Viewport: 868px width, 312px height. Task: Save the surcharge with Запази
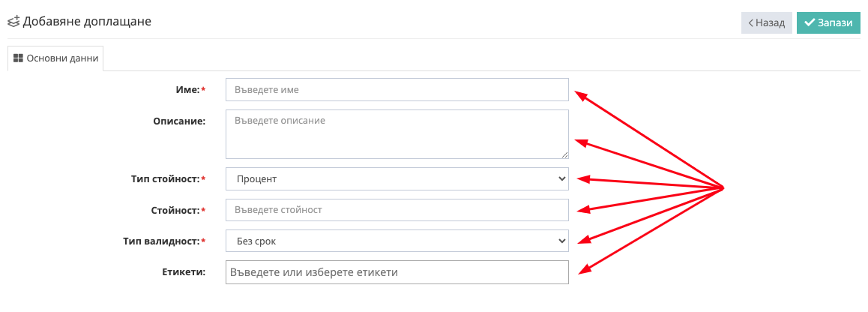[828, 23]
